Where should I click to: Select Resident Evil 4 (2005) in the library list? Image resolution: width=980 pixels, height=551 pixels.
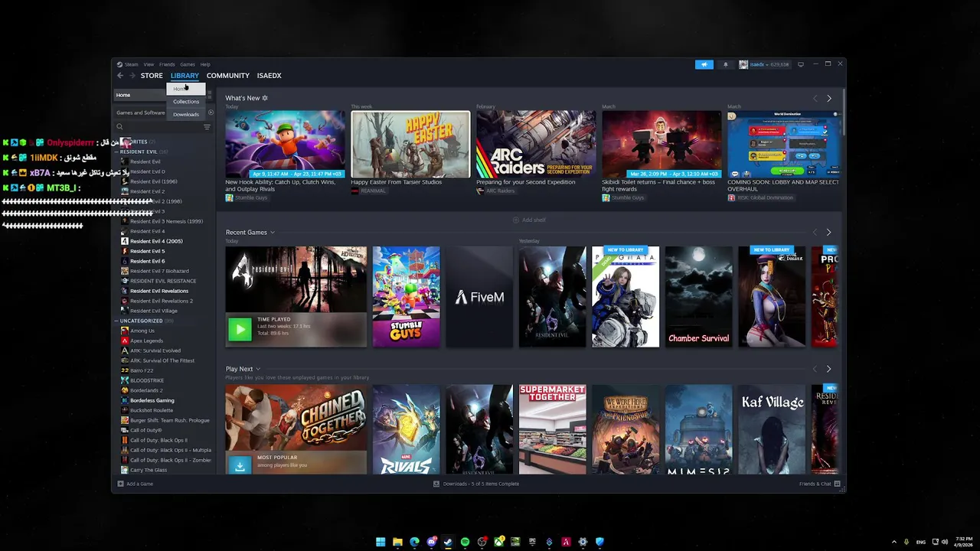pos(156,241)
